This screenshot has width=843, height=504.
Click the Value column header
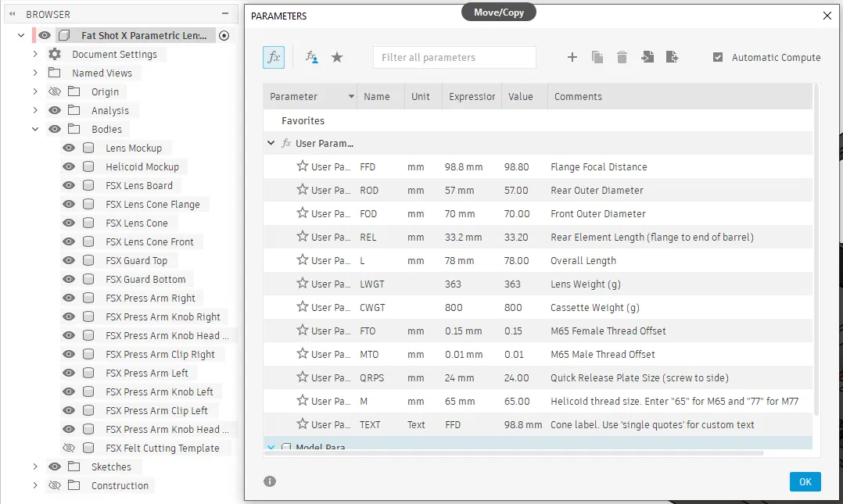coord(525,97)
